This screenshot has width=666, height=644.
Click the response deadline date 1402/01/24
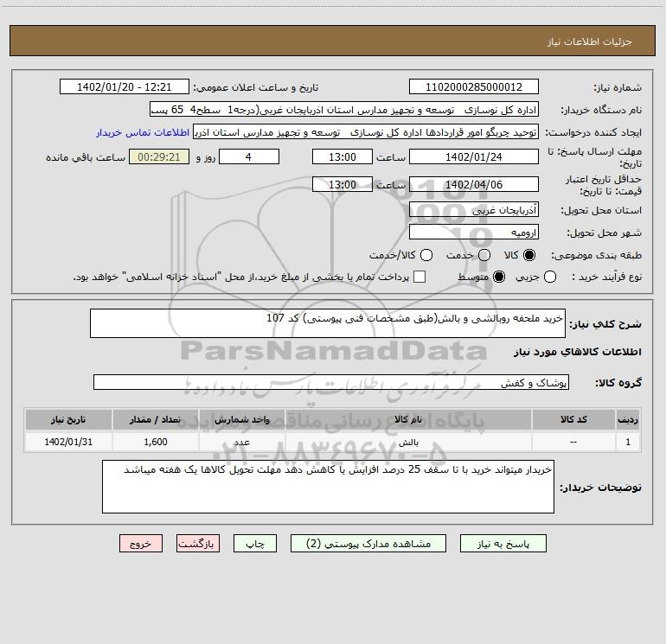474,156
